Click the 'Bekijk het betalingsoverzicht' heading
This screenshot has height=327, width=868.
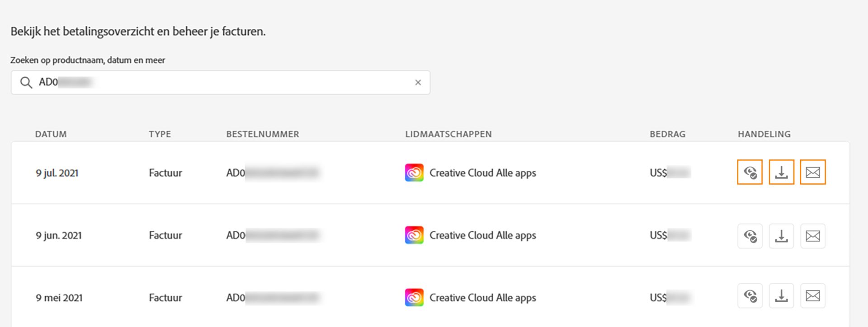coord(138,32)
